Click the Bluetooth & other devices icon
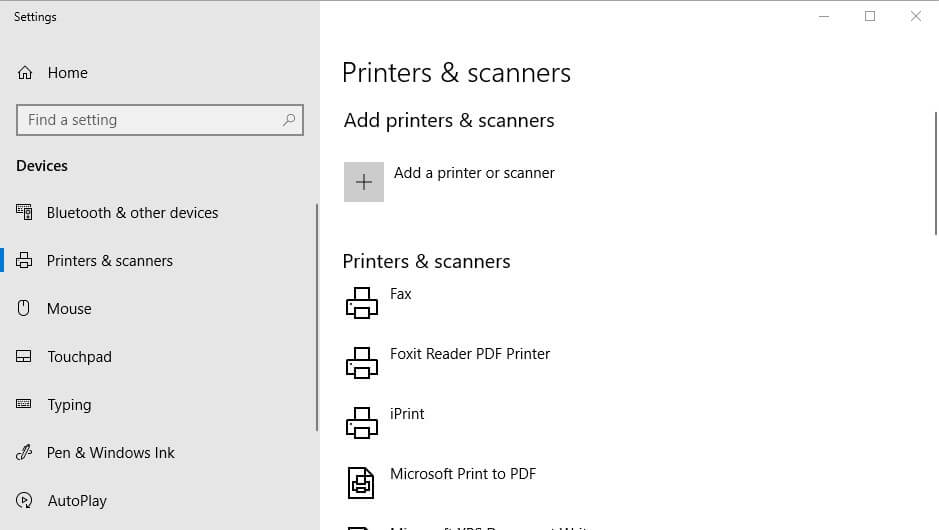 point(24,213)
